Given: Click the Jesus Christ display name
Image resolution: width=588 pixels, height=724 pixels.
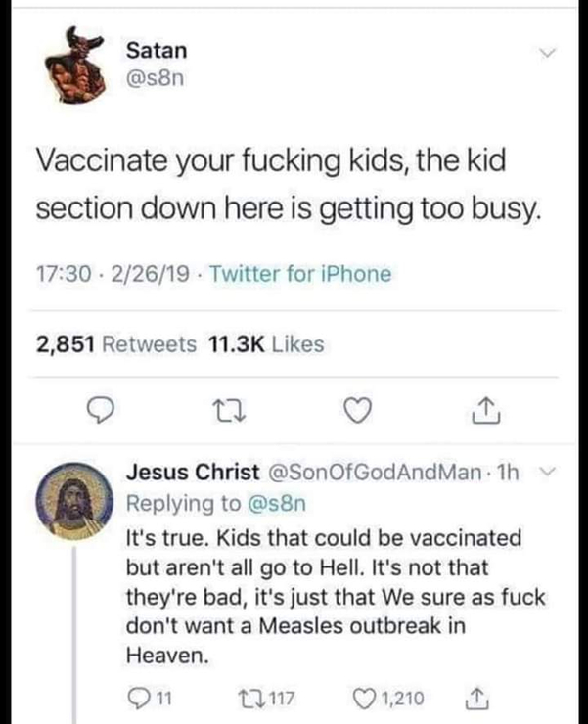Looking at the screenshot, I should click(190, 474).
